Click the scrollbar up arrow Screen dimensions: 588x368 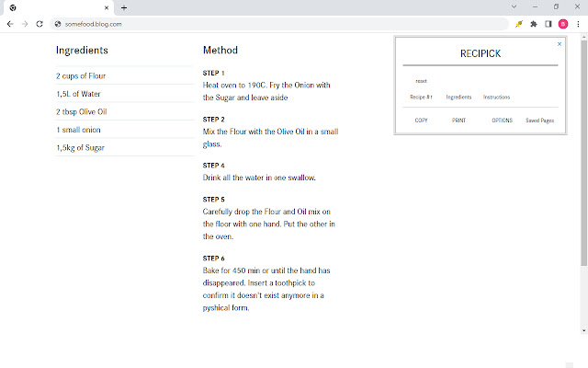click(x=584, y=37)
